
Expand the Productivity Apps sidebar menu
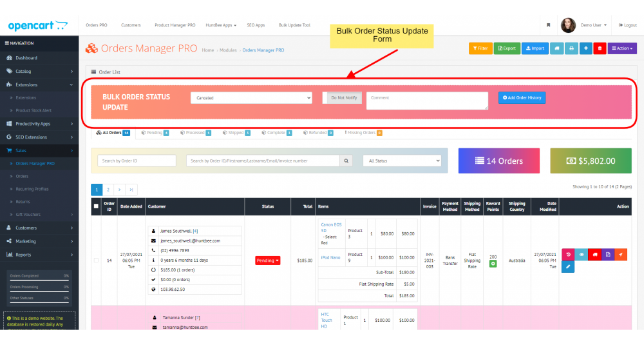tap(39, 124)
